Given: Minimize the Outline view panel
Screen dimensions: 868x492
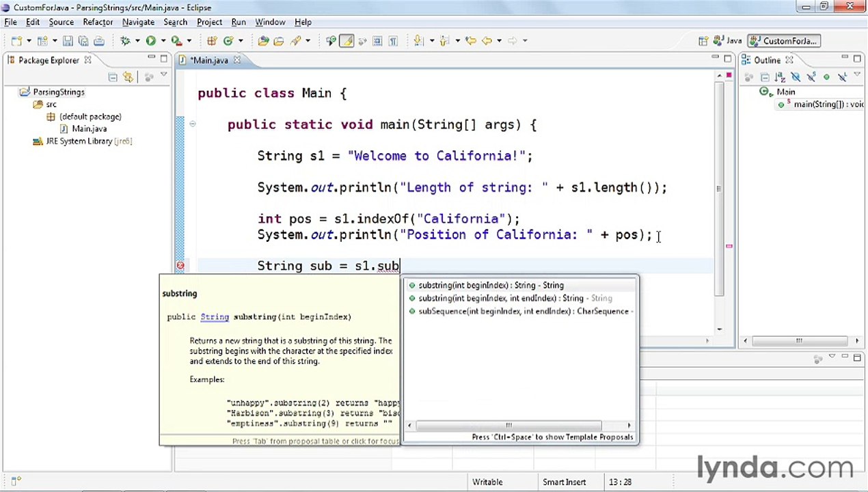Looking at the screenshot, I should coord(845,57).
